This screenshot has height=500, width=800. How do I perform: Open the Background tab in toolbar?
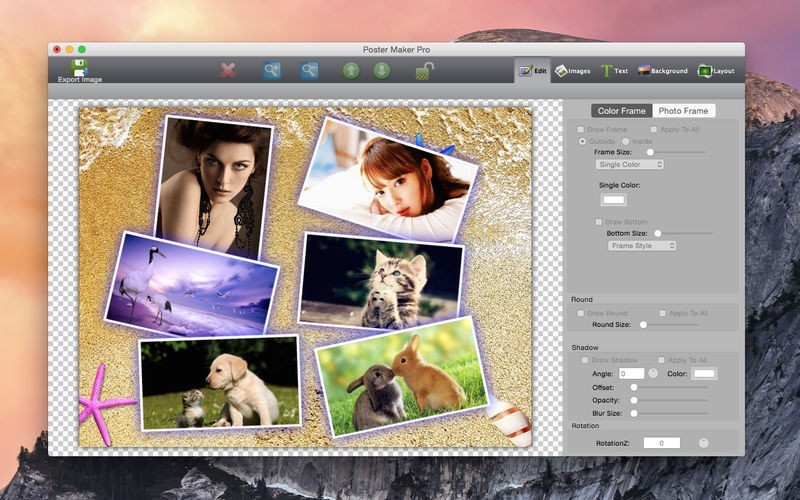click(663, 71)
